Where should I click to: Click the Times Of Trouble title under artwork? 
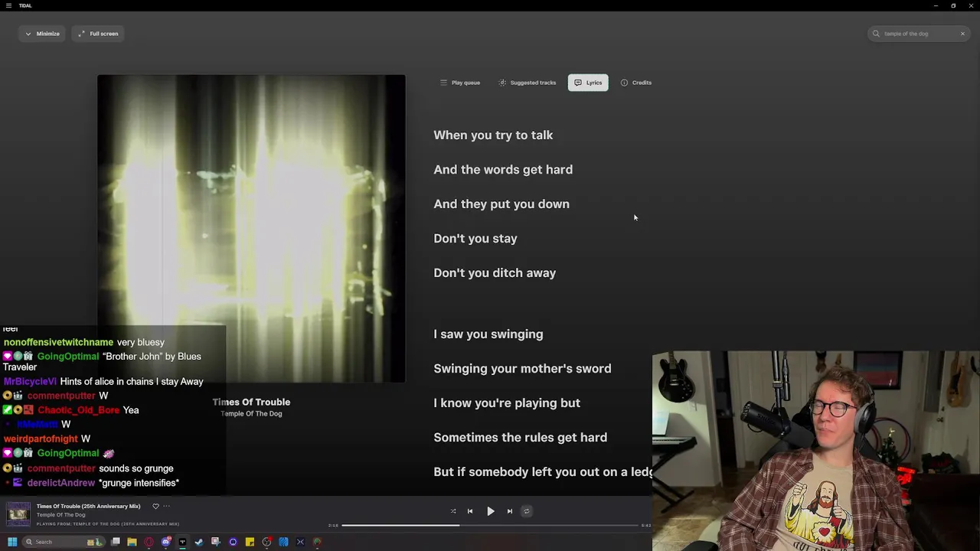click(x=251, y=402)
